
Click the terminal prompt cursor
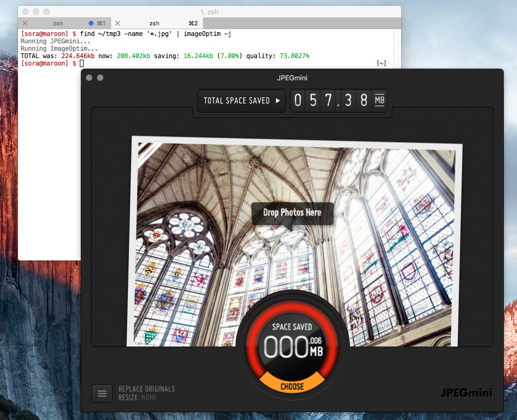point(82,63)
